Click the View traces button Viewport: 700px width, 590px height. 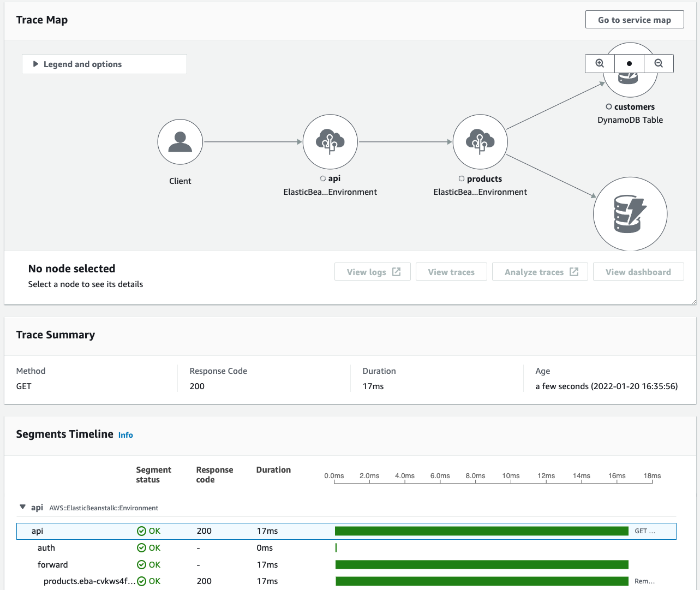(451, 271)
